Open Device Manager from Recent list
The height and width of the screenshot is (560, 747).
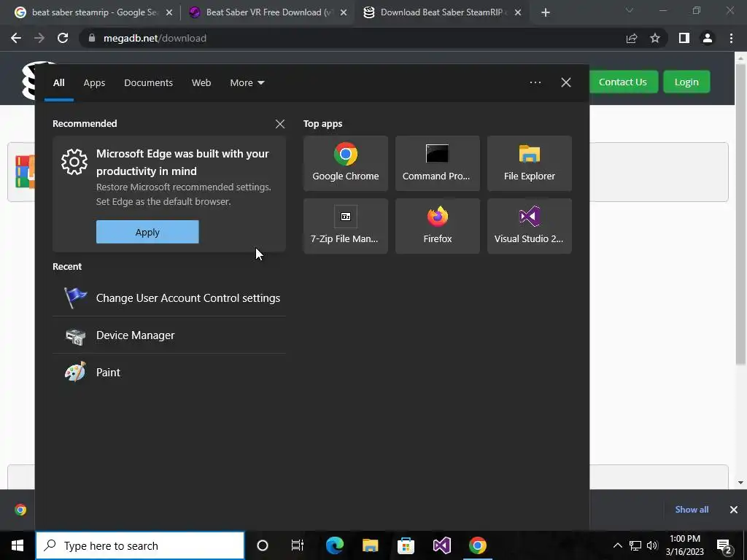tap(169, 335)
